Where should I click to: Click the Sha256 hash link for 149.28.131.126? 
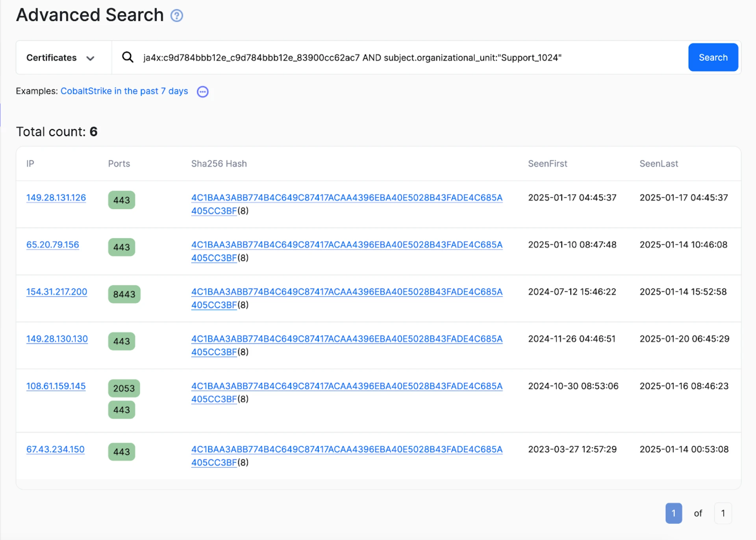[346, 198]
